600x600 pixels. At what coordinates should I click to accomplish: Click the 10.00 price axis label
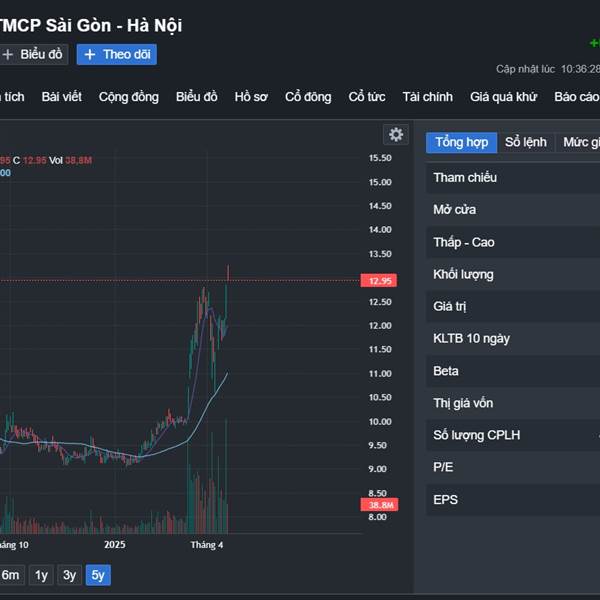380,422
